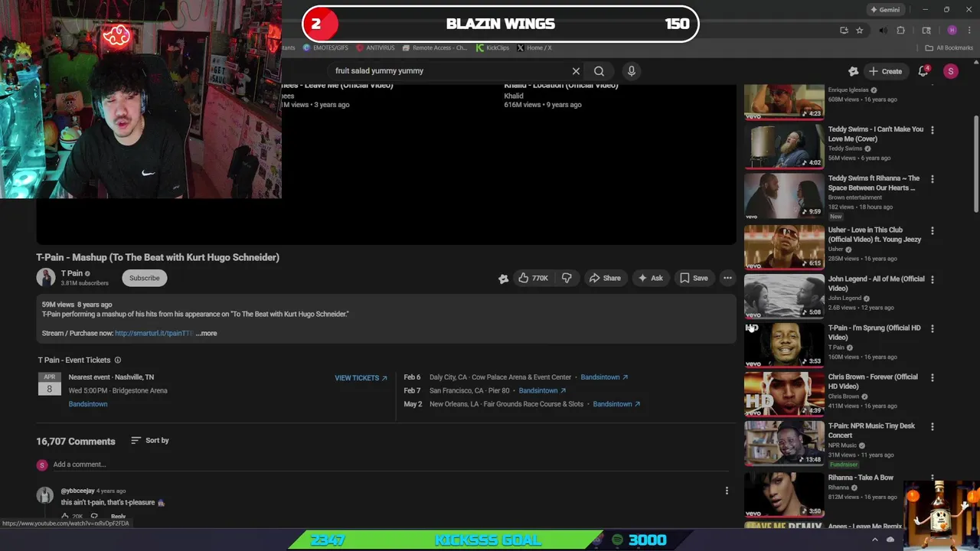This screenshot has height=551, width=980.
Task: Open YouTube account avatar S
Action: (x=951, y=71)
